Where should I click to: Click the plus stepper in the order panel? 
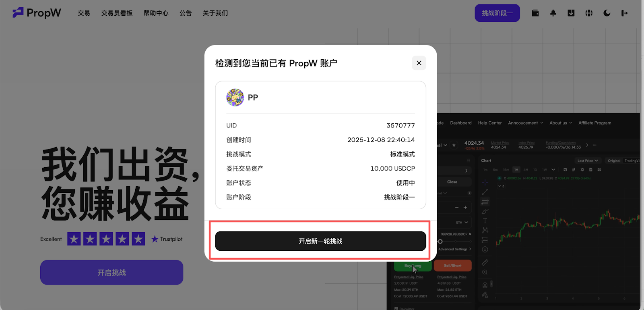465,208
